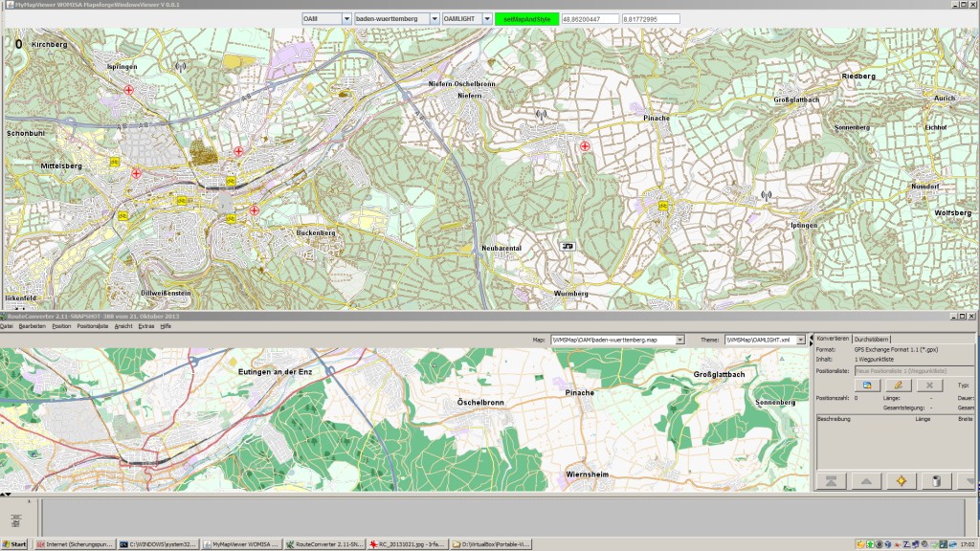Expand the Map file combo box
The width and height of the screenshot is (980, 551).
680,340
